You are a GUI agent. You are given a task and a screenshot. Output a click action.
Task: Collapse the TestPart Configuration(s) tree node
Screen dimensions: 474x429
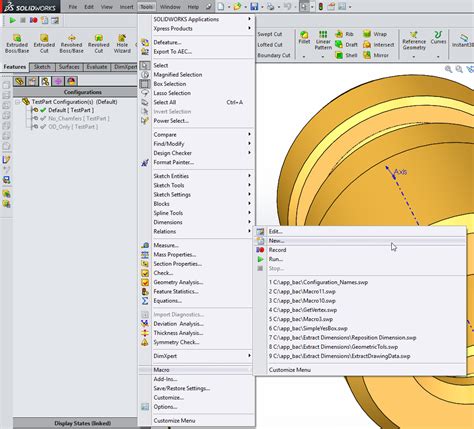18,102
